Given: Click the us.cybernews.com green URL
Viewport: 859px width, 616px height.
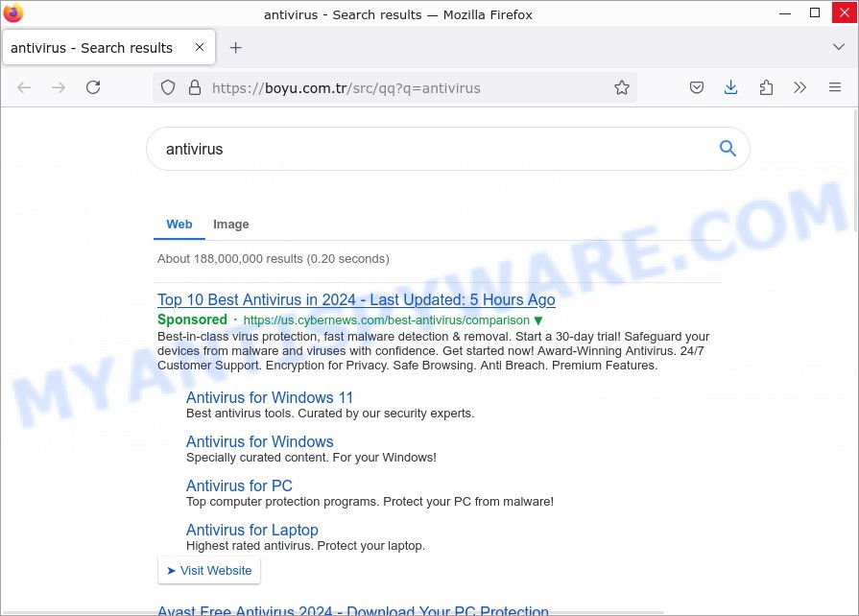Looking at the screenshot, I should [386, 320].
